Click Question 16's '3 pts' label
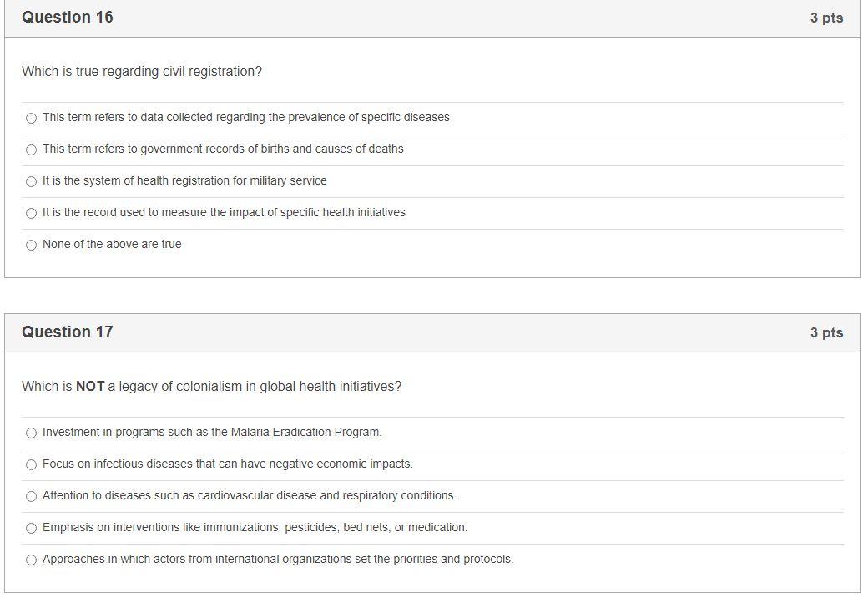868x598 pixels. point(825,18)
